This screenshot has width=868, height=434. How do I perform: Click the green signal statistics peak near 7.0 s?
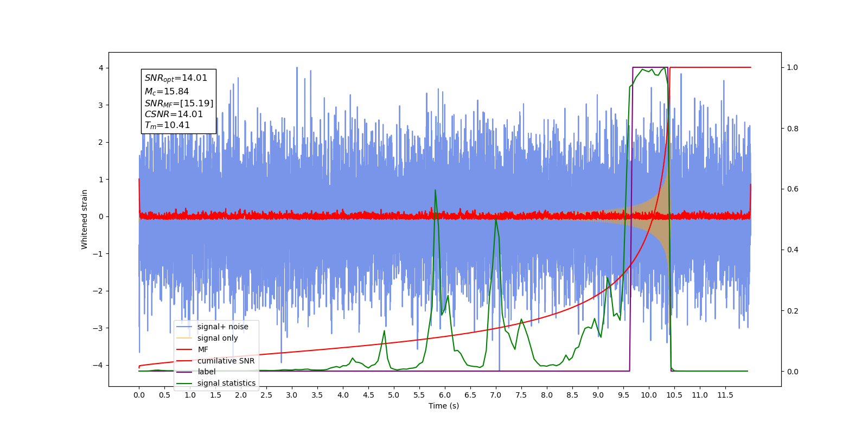(x=496, y=220)
